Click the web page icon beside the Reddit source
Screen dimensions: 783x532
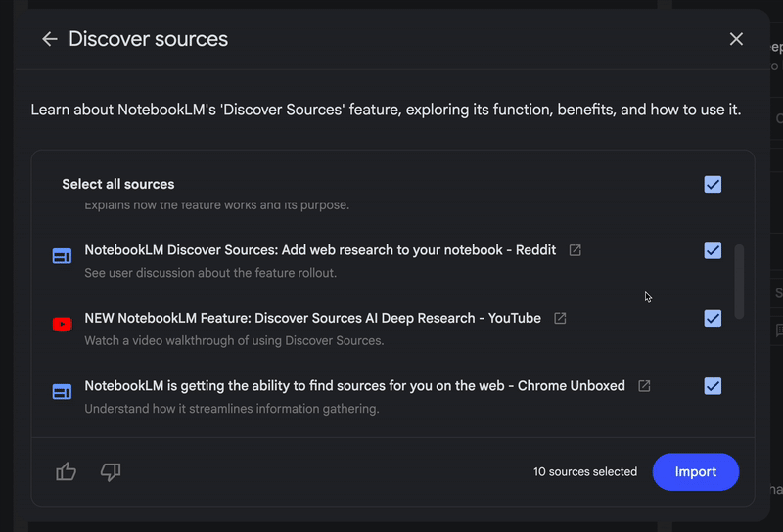pos(62,256)
